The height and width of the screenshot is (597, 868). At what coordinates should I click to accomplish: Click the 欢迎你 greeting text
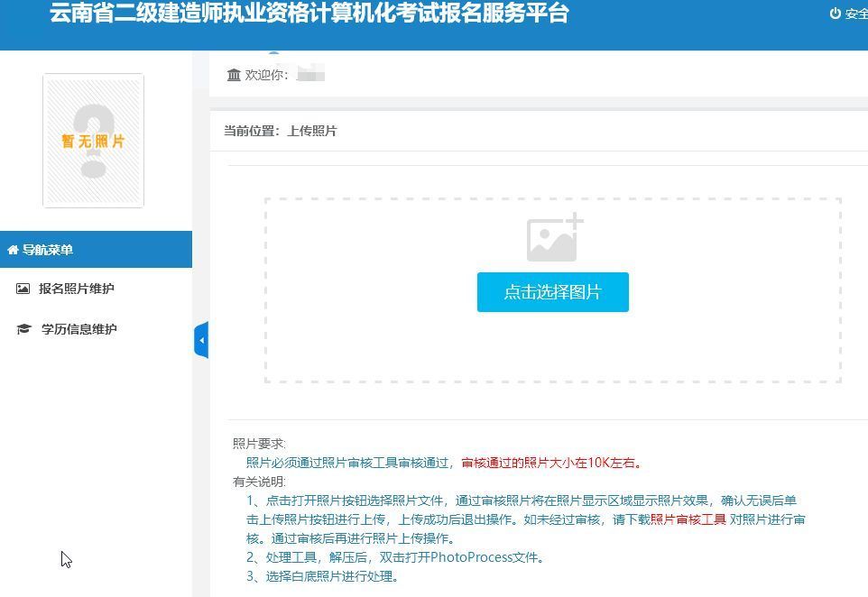[266, 75]
